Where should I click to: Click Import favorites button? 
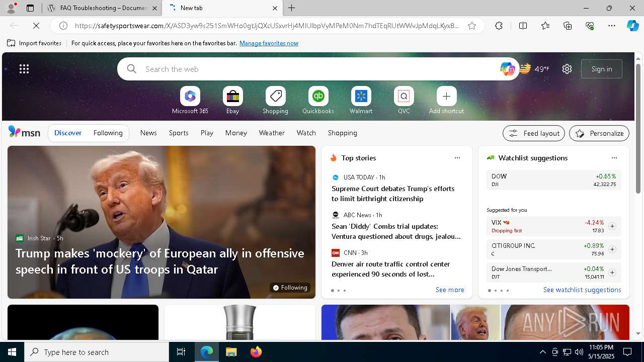tap(34, 43)
